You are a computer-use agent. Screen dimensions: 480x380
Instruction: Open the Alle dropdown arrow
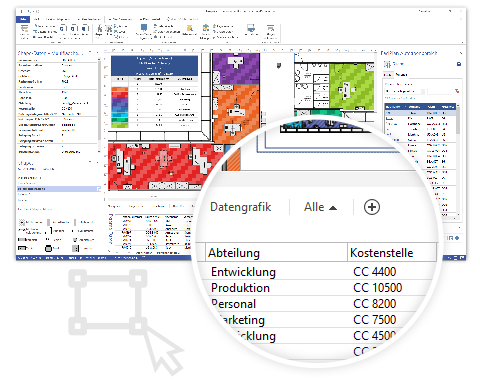333,208
